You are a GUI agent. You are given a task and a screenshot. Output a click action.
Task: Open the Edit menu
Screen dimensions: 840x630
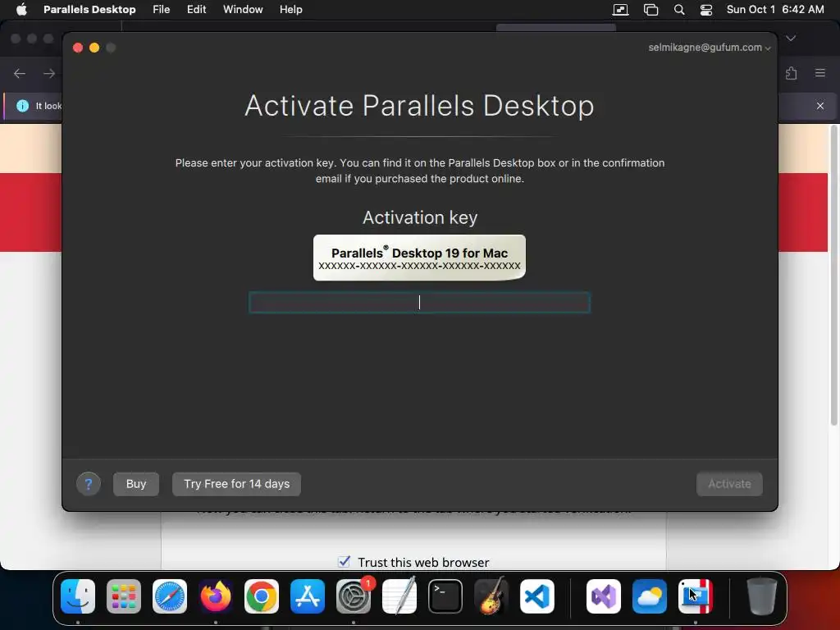pos(196,10)
